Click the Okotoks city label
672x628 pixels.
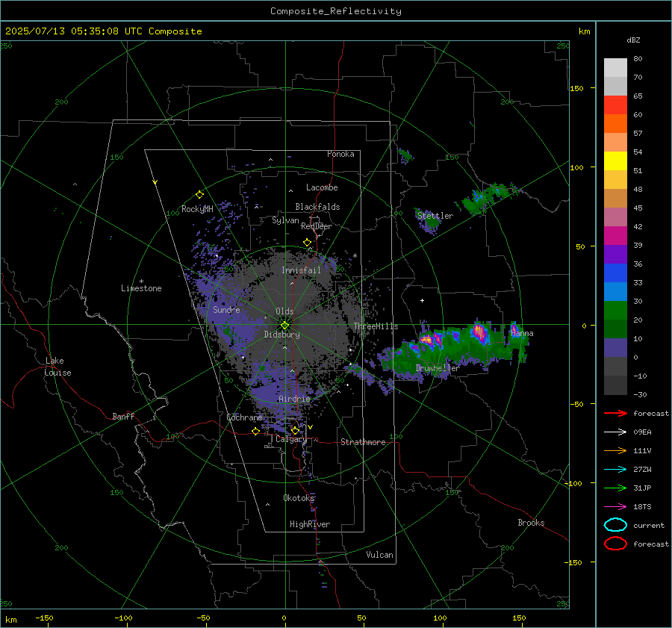(299, 497)
